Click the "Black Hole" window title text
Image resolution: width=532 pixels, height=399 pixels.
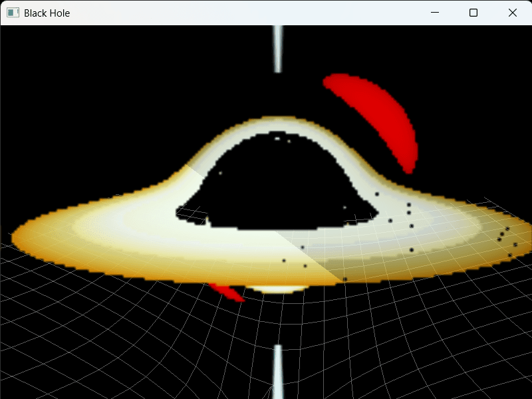click(x=47, y=13)
